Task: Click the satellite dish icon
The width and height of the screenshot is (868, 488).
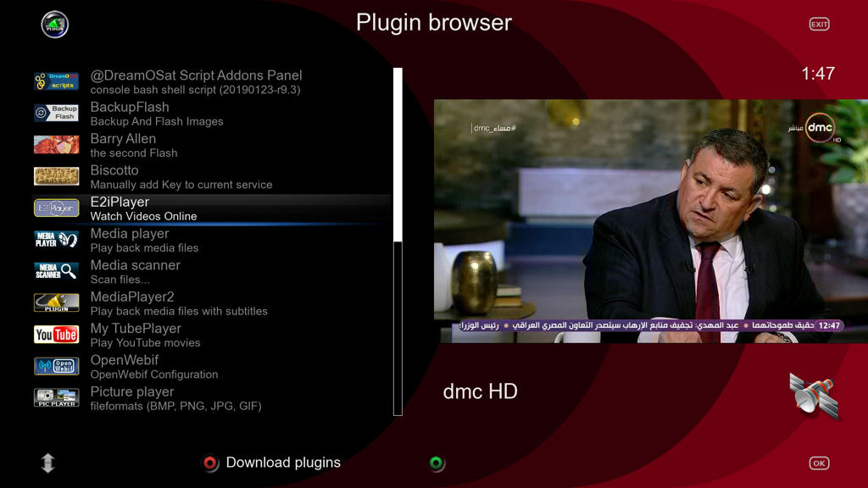Action: 814,396
